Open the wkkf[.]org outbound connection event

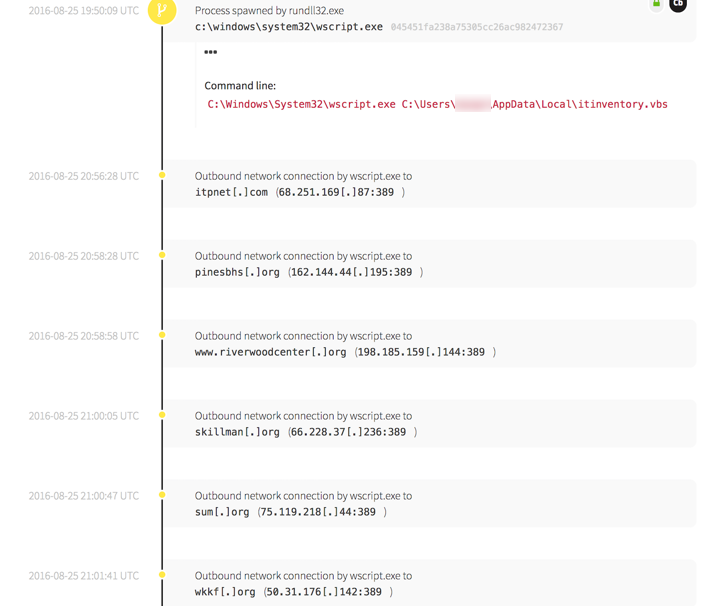430,583
